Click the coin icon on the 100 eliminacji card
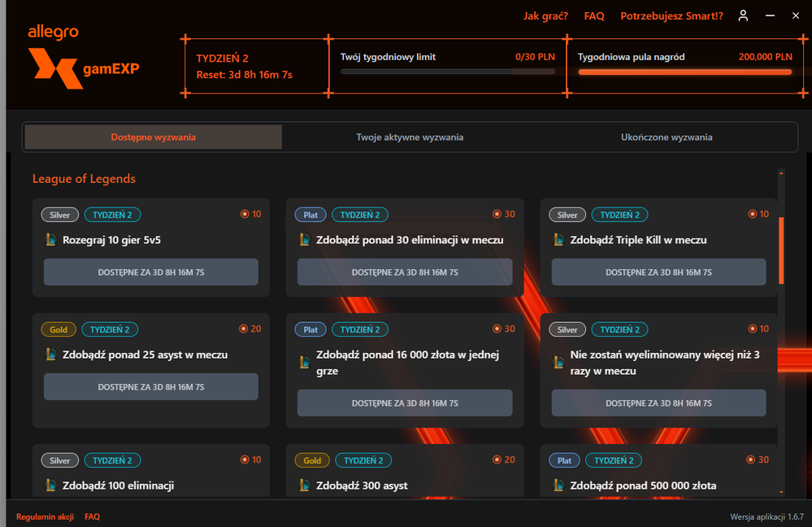 pyautogui.click(x=245, y=459)
